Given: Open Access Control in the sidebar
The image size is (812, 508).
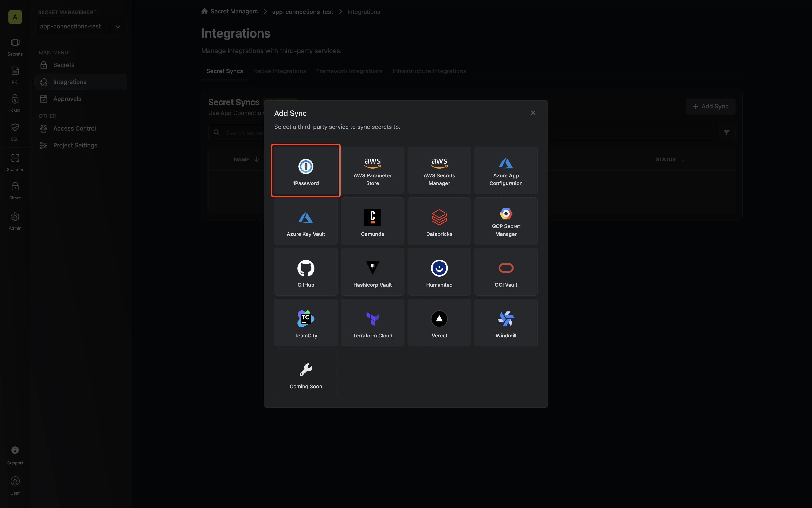Looking at the screenshot, I should [x=81, y=128].
